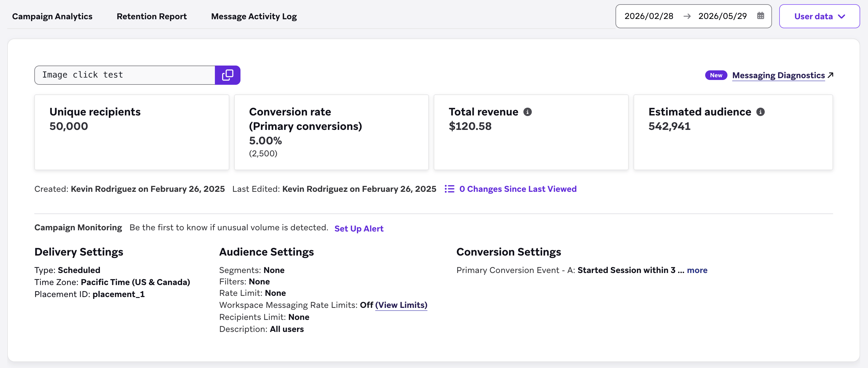Viewport: 868px width, 368px height.
Task: Click the New badge
Action: (x=716, y=75)
